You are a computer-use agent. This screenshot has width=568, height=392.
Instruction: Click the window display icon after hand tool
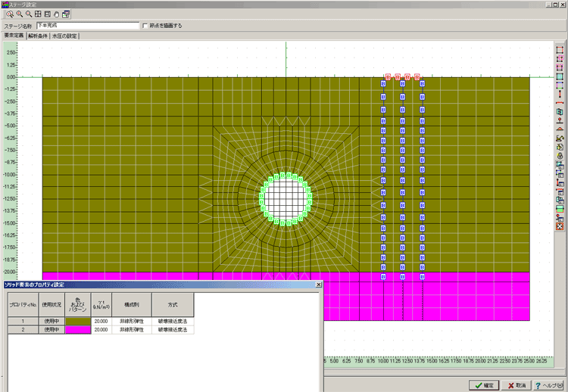tap(66, 14)
